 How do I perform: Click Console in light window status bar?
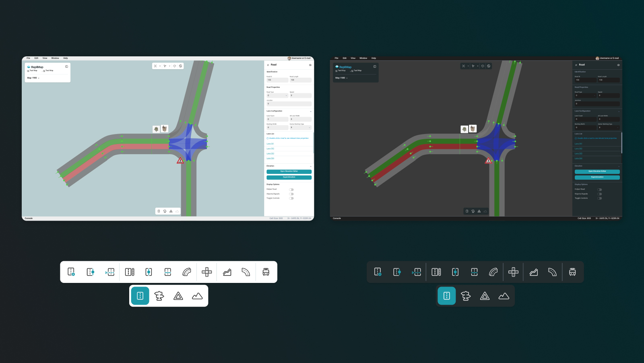coord(29,219)
